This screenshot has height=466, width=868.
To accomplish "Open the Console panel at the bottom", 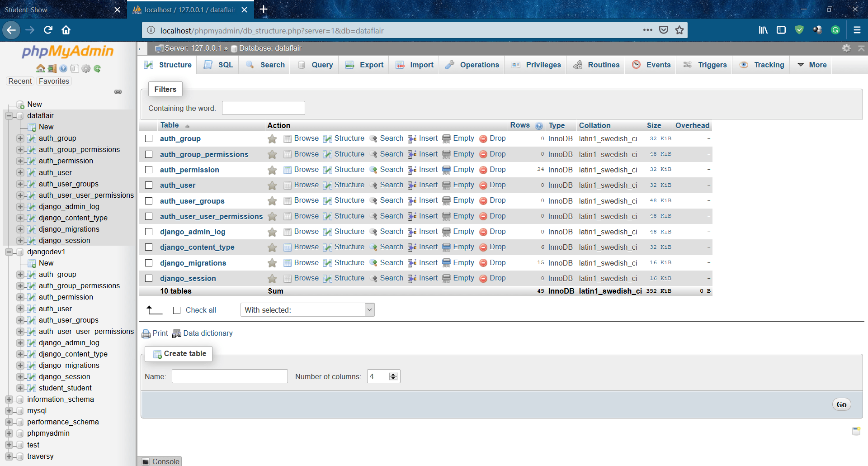I will pos(160,461).
